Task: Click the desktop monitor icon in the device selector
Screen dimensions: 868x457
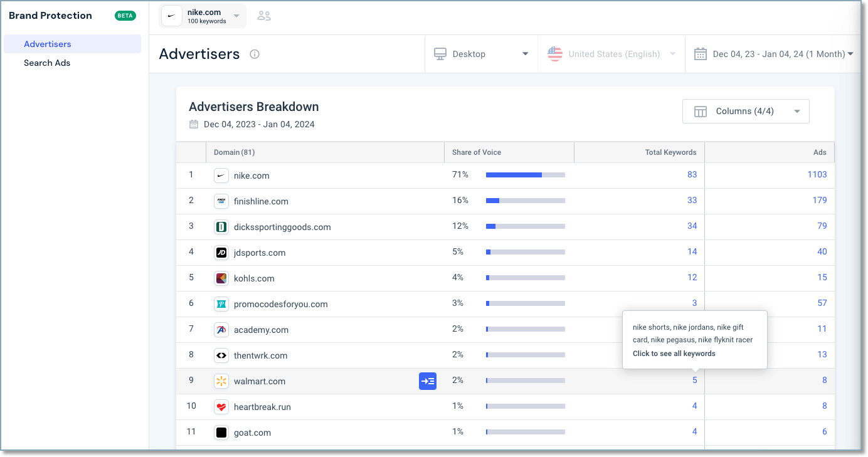Action: pos(440,54)
